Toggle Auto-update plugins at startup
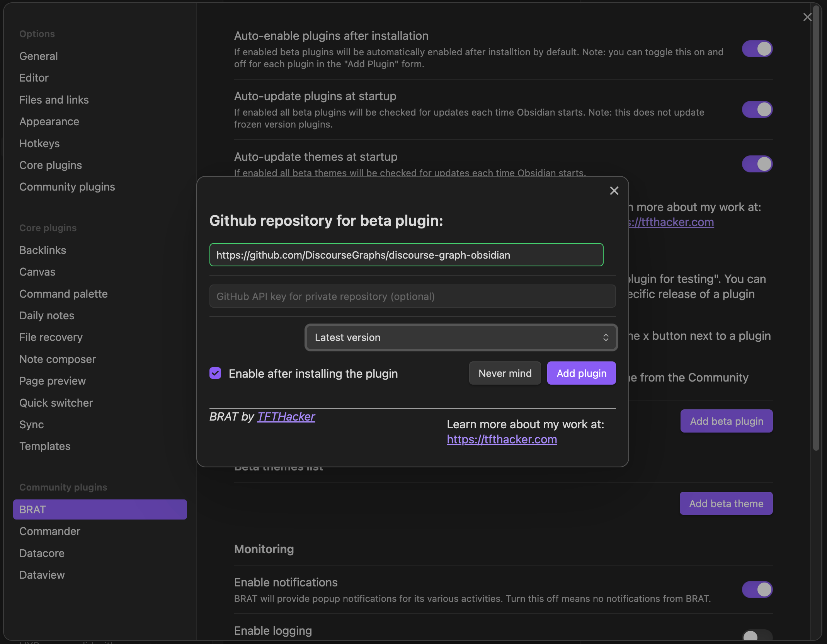This screenshot has height=644, width=827. coord(757,109)
